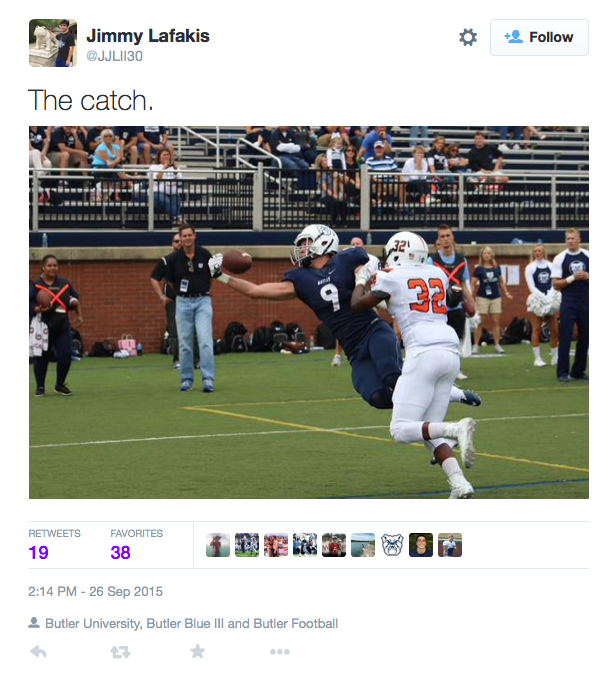Click the tagged people icon
611x676 pixels.
pyautogui.click(x=34, y=623)
